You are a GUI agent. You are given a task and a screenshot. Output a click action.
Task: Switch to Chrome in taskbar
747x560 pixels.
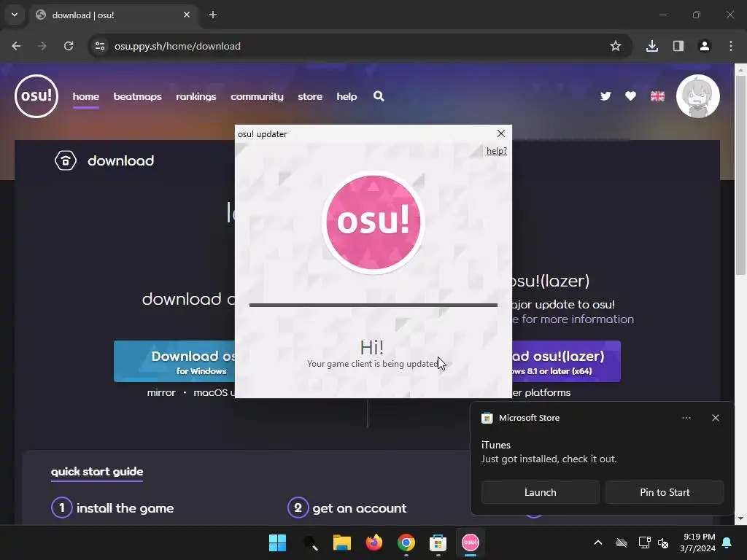(406, 542)
